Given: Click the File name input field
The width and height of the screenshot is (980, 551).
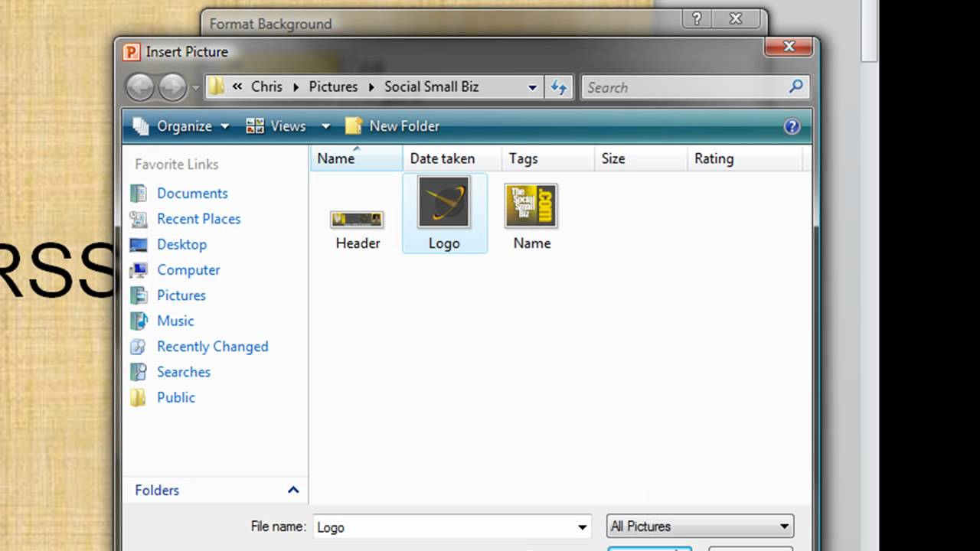Looking at the screenshot, I should pyautogui.click(x=444, y=527).
